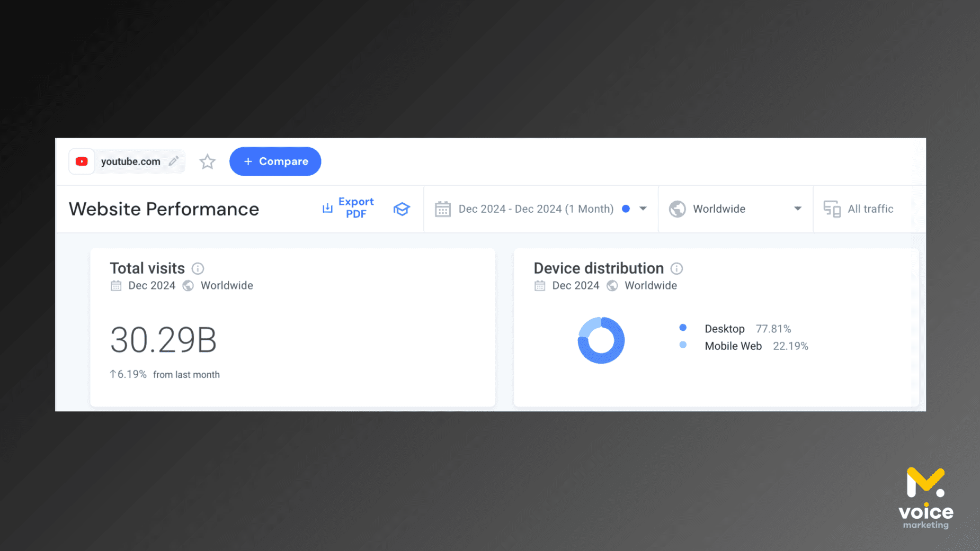Click the Export PDF download icon
Screen dimensions: 980x551
327,209
